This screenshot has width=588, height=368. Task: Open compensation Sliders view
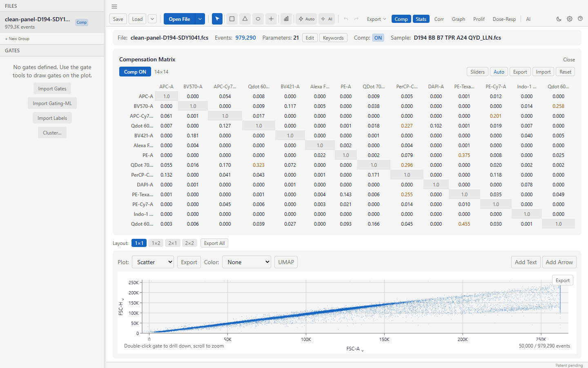point(477,72)
